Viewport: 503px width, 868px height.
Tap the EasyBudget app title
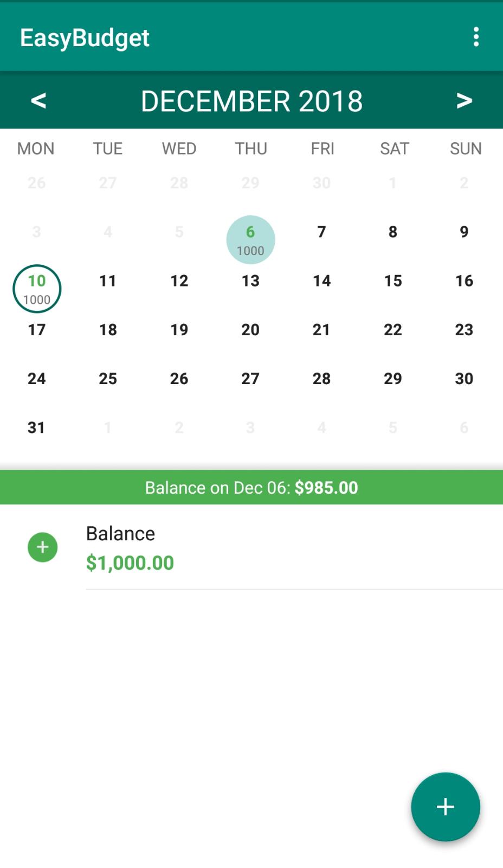pyautogui.click(x=85, y=37)
